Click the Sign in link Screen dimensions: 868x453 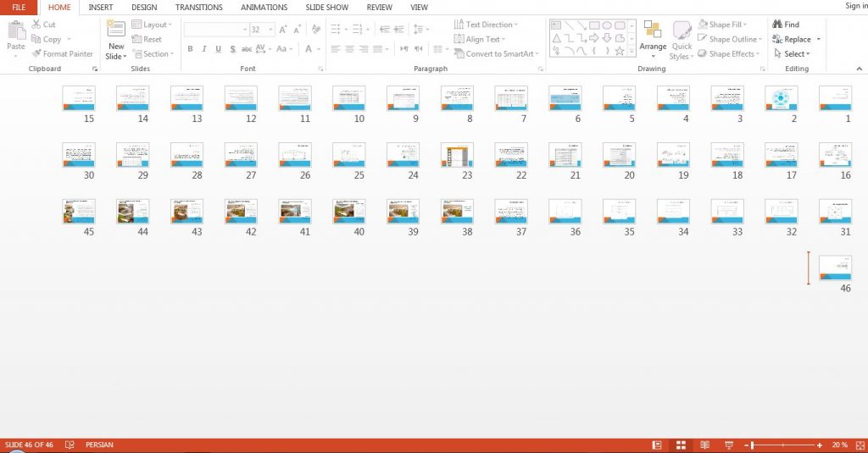click(856, 6)
